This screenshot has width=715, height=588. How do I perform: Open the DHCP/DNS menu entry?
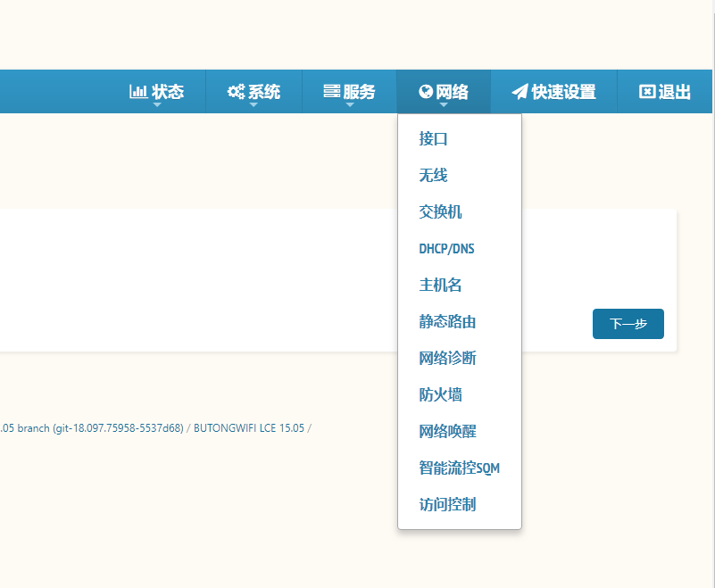(x=446, y=249)
